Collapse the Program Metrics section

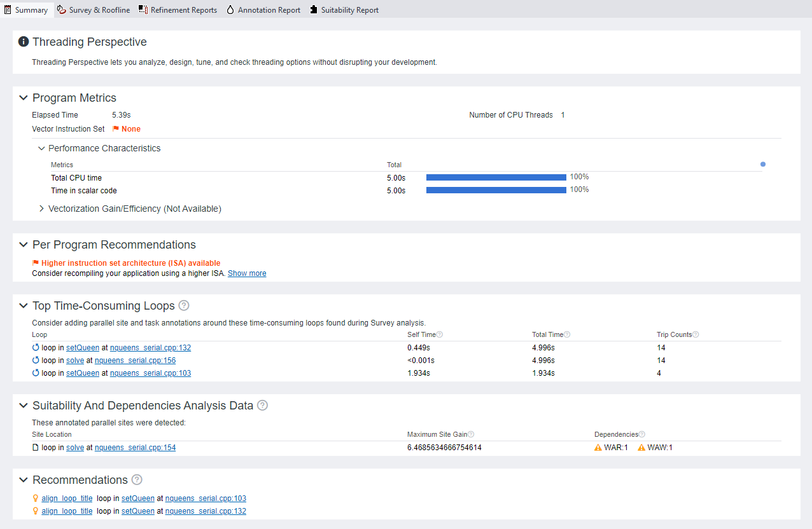(x=24, y=98)
